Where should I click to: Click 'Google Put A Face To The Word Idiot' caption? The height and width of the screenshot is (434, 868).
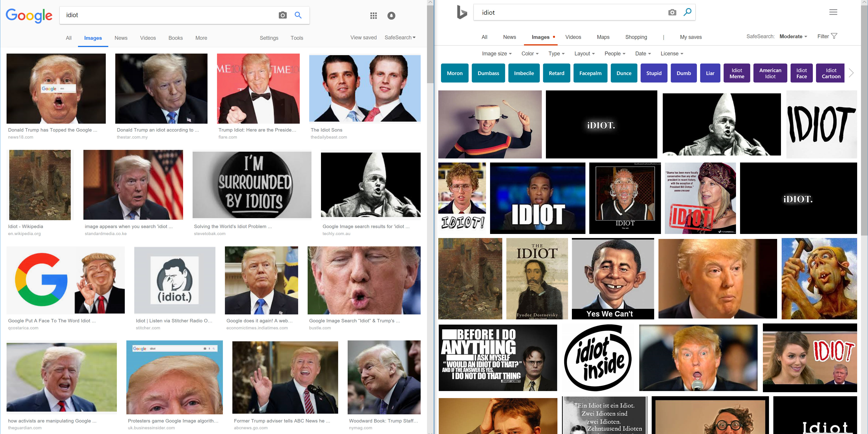52,321
